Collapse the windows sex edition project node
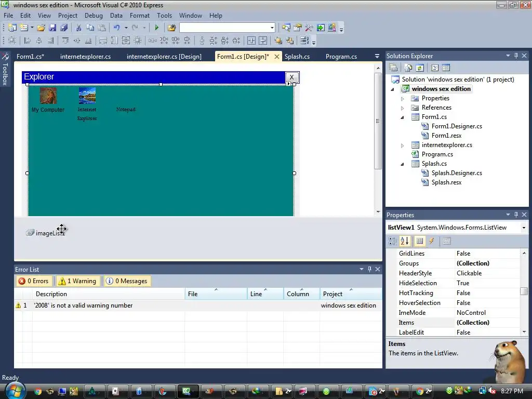 pos(393,89)
